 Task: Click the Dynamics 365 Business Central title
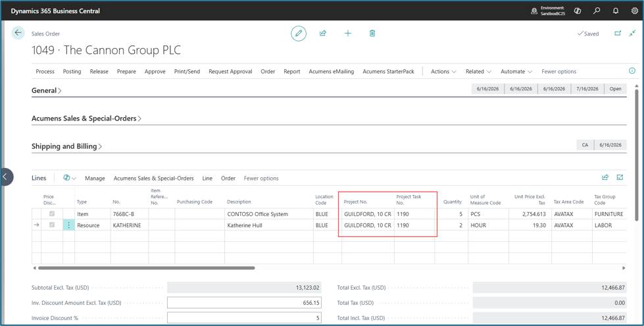[x=55, y=11]
